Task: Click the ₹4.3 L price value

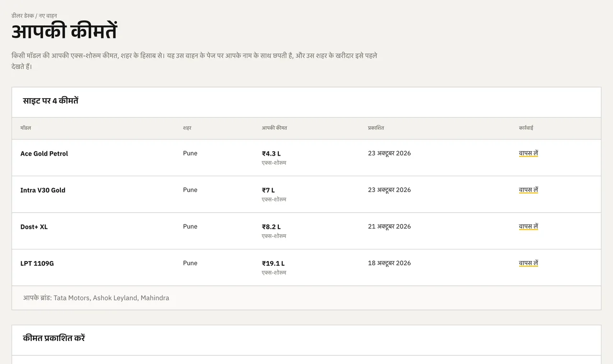Action: click(x=271, y=154)
